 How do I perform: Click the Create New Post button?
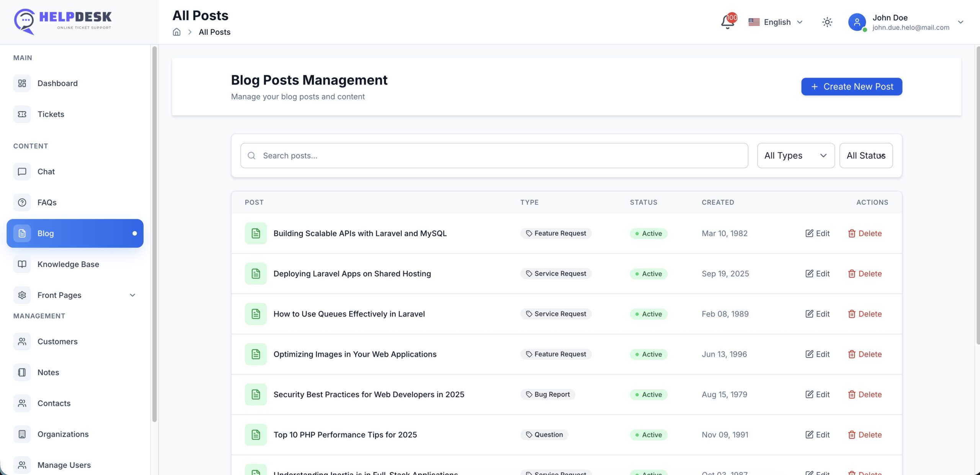pos(851,87)
